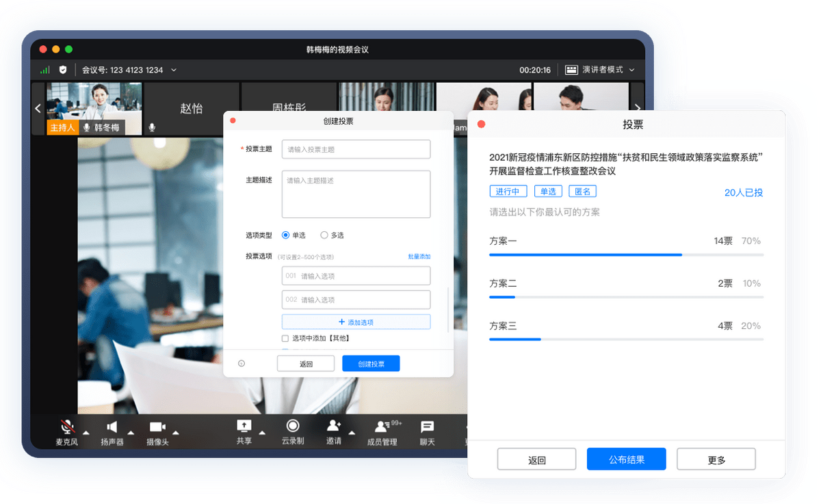Viewport: 821px width, 504px height.
Task: Click the speaker (扬声器) icon
Action: pos(112,427)
